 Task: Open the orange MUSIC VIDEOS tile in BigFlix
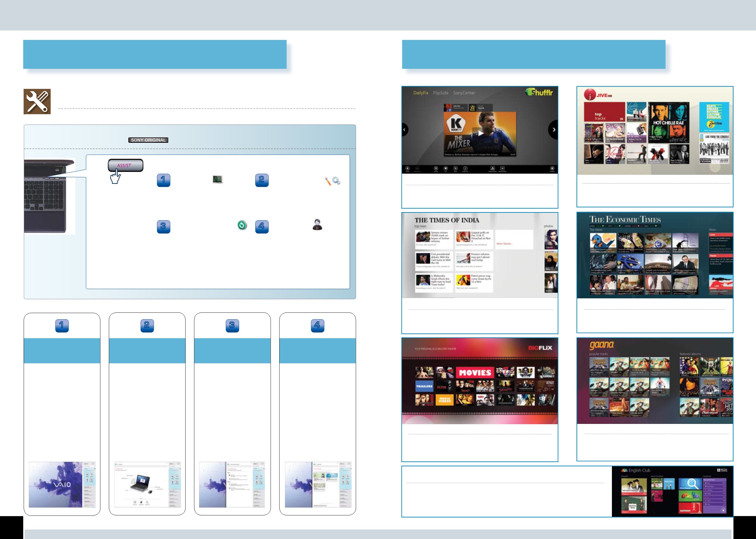point(445,400)
